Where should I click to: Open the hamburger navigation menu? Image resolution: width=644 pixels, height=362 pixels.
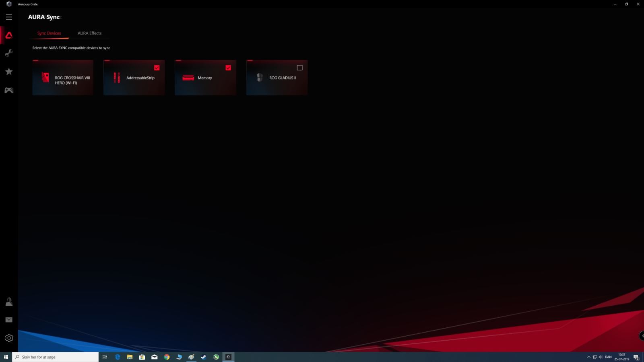pos(9,17)
